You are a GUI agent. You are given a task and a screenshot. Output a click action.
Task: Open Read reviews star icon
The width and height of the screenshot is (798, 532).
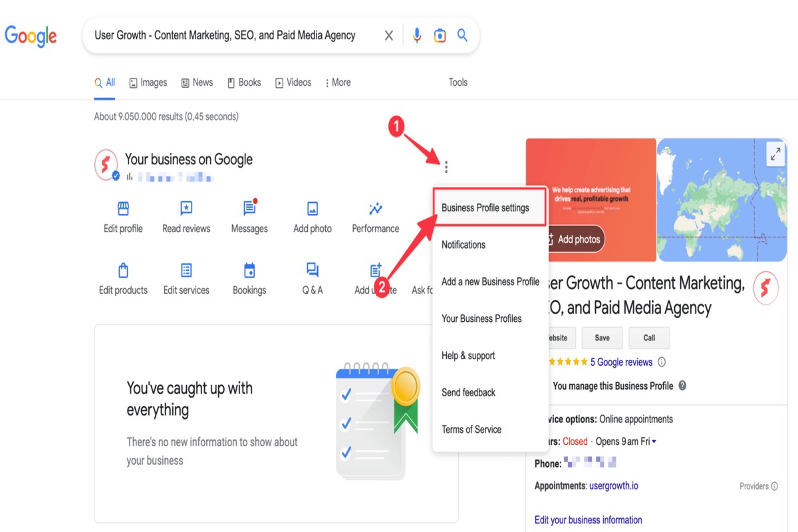[186, 209]
